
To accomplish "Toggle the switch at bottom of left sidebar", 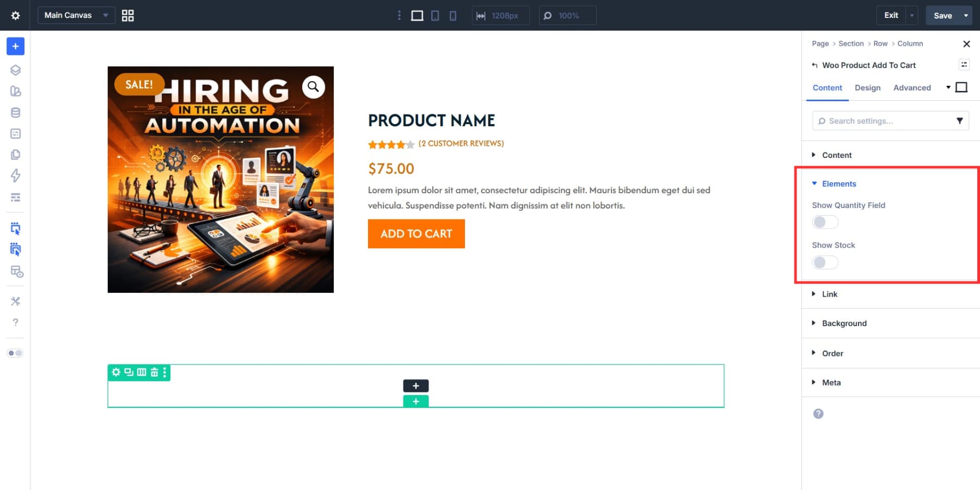I will tap(16, 353).
